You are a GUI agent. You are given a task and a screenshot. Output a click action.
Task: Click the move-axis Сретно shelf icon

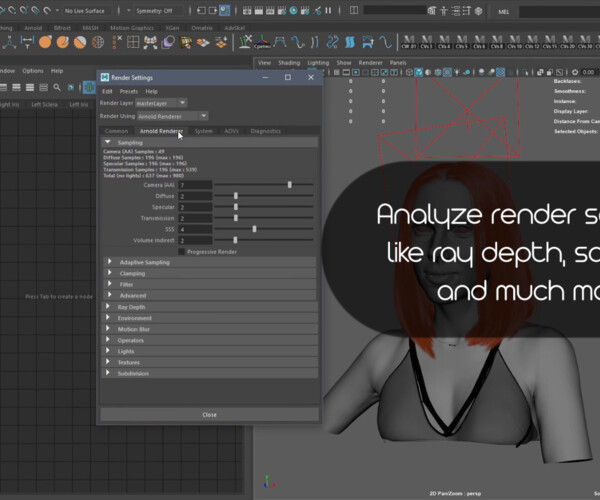[262, 42]
